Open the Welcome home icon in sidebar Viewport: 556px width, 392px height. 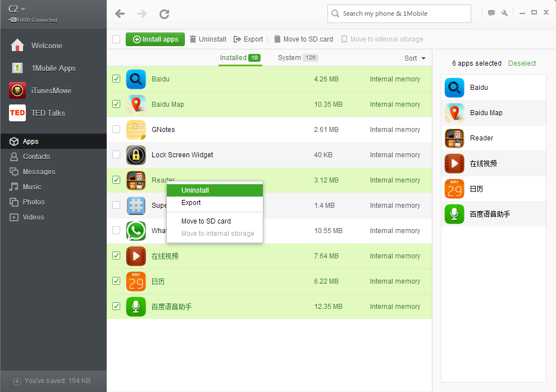(17, 45)
